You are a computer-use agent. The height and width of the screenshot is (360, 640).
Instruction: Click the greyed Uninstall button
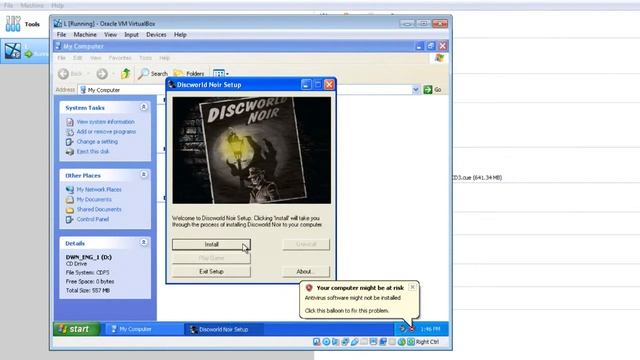[306, 244]
